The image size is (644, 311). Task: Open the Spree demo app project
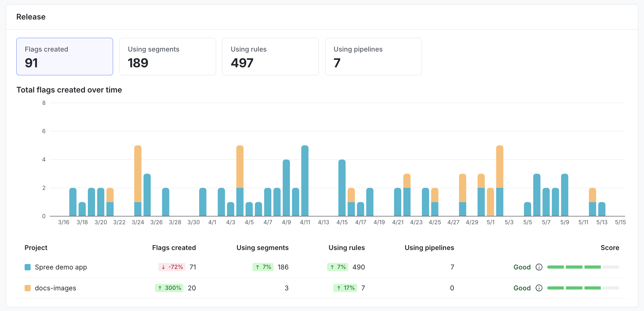click(x=61, y=267)
